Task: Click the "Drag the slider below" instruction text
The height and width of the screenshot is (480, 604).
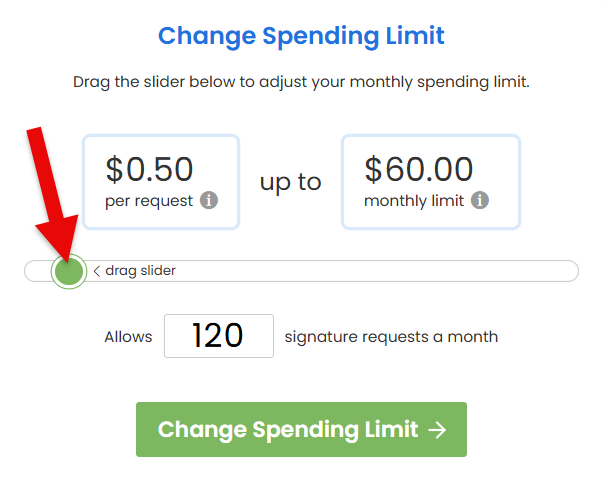Action: coord(301,82)
